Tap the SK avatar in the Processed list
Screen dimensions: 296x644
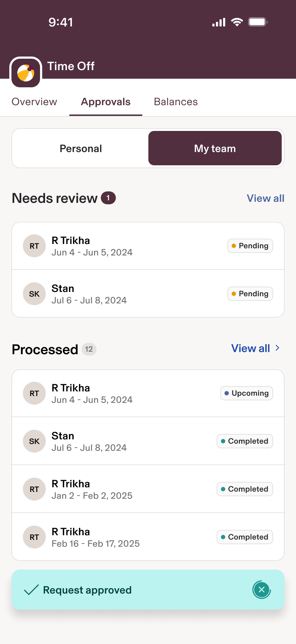coord(34,441)
